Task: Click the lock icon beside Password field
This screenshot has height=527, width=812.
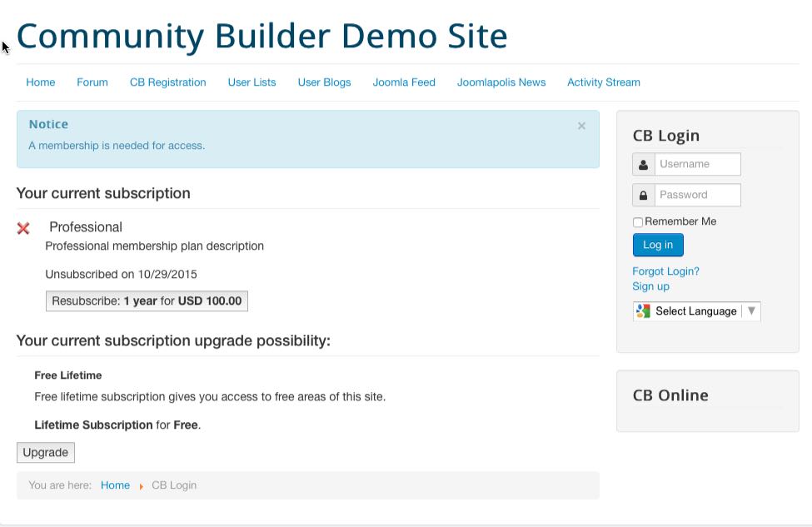Action: click(x=643, y=195)
